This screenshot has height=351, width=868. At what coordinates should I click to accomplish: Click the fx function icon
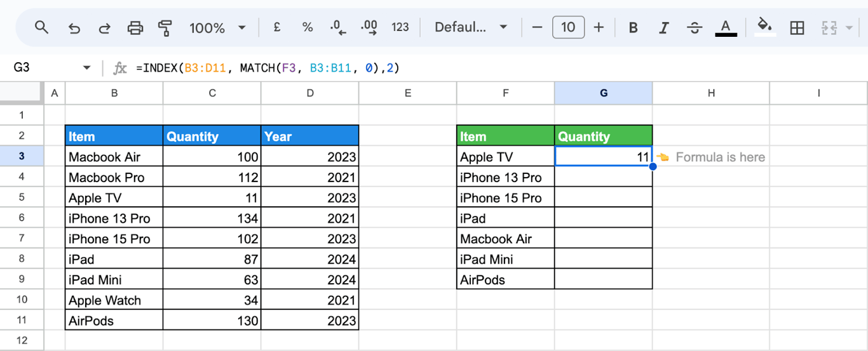click(x=120, y=68)
